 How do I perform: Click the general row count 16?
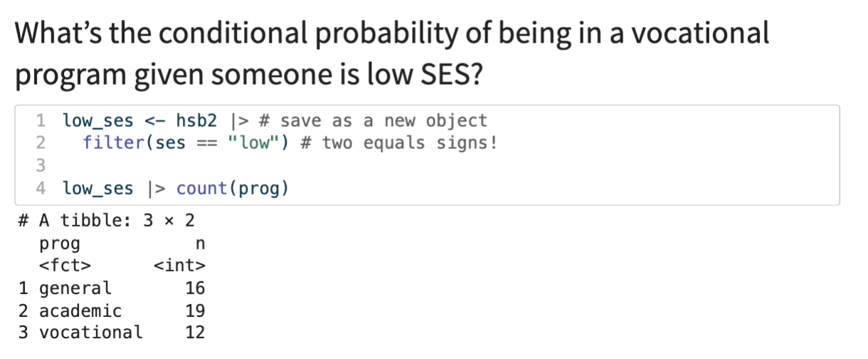(194, 288)
